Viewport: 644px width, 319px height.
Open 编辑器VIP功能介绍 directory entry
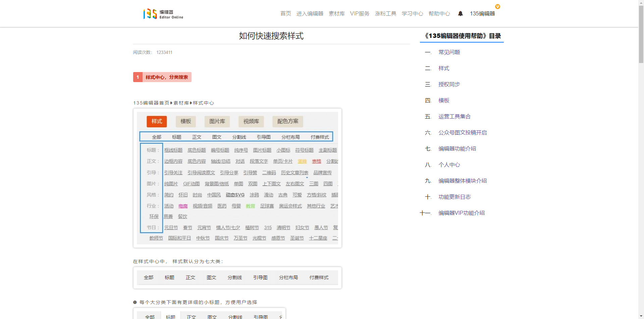[462, 213]
